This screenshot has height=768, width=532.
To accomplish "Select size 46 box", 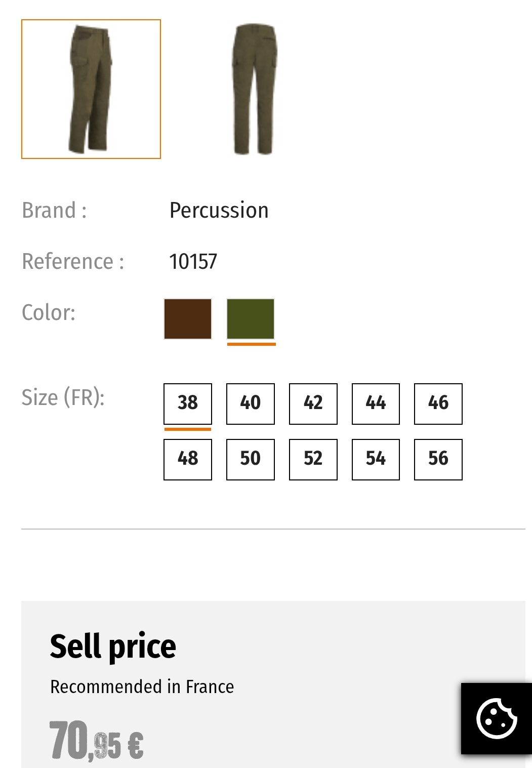I will click(438, 403).
